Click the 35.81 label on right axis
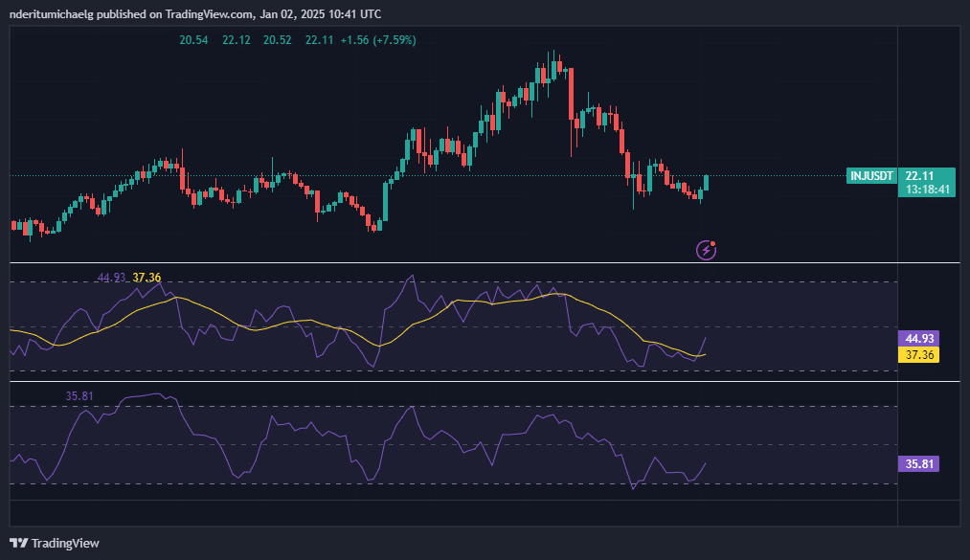The height and width of the screenshot is (560, 970). point(919,464)
